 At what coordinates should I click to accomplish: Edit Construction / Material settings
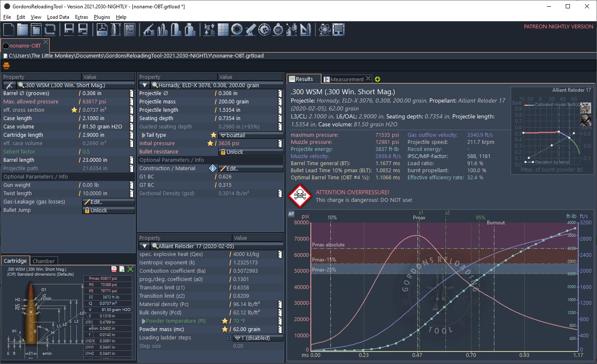(251, 168)
